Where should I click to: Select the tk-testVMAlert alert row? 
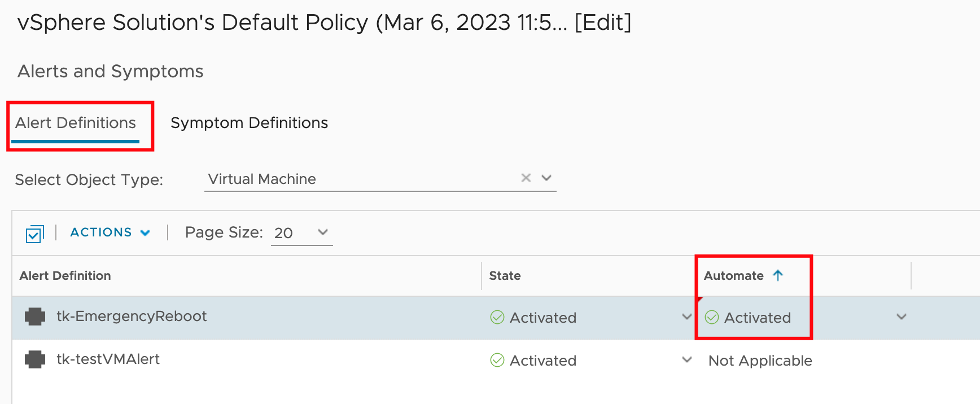click(496, 360)
